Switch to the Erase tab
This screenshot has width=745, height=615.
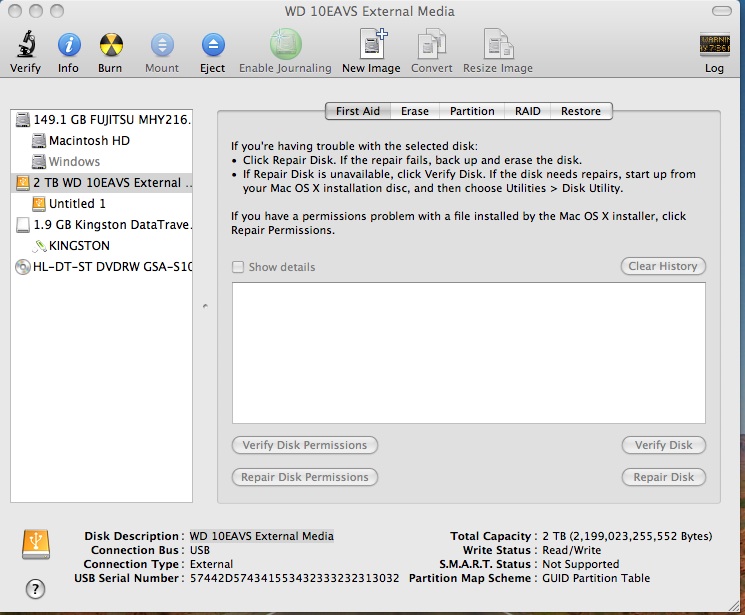coord(415,111)
